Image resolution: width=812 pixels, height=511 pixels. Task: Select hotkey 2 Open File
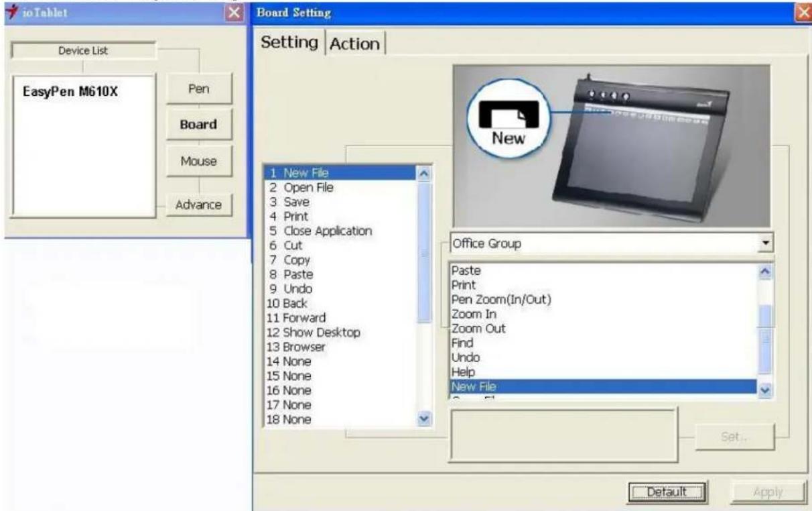coord(340,188)
